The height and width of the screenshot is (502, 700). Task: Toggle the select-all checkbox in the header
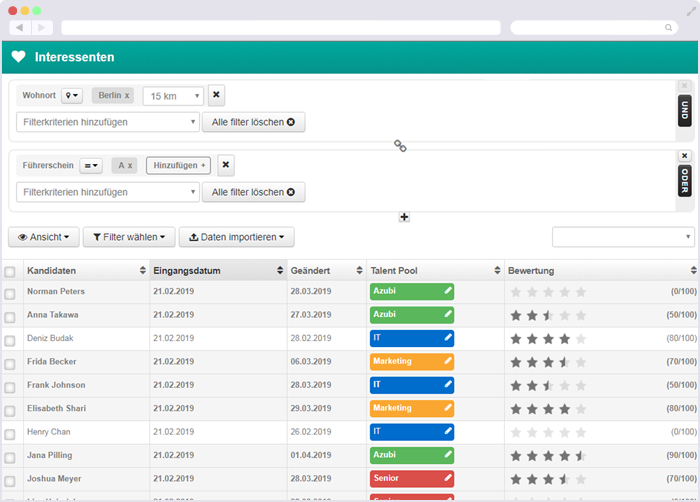click(10, 272)
